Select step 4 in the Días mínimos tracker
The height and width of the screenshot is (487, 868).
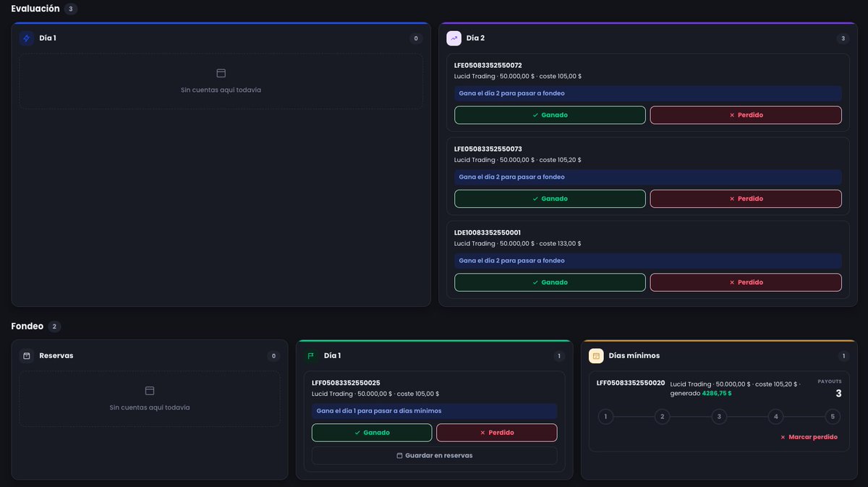[776, 417]
